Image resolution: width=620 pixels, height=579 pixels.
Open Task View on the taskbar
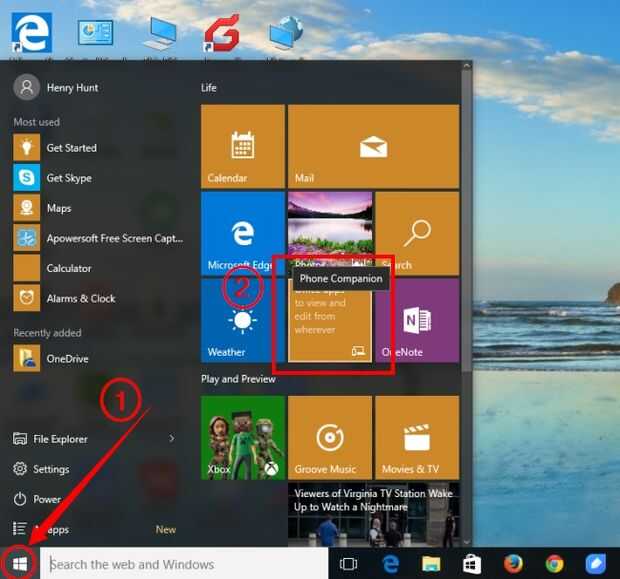(348, 564)
